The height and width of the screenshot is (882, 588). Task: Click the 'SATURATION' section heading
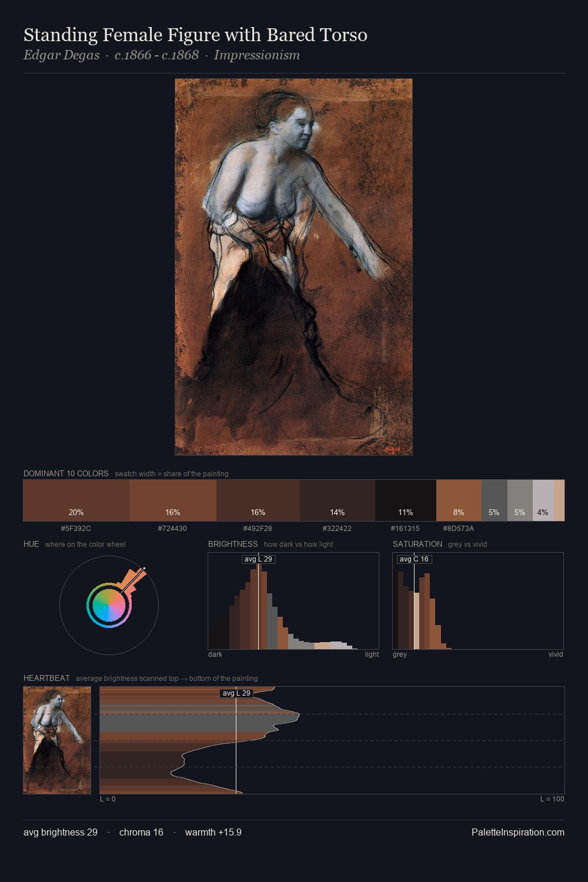point(417,544)
